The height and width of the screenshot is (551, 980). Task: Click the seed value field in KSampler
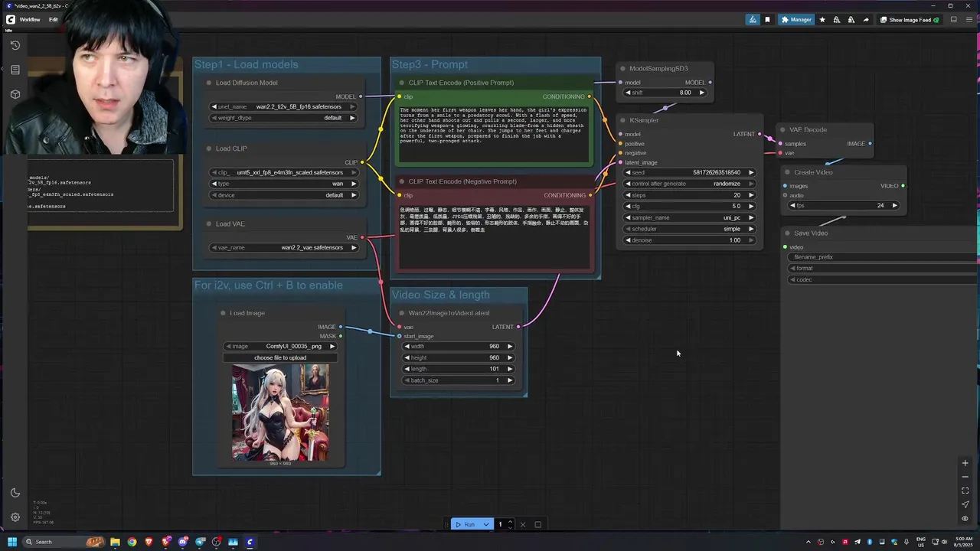click(x=688, y=172)
